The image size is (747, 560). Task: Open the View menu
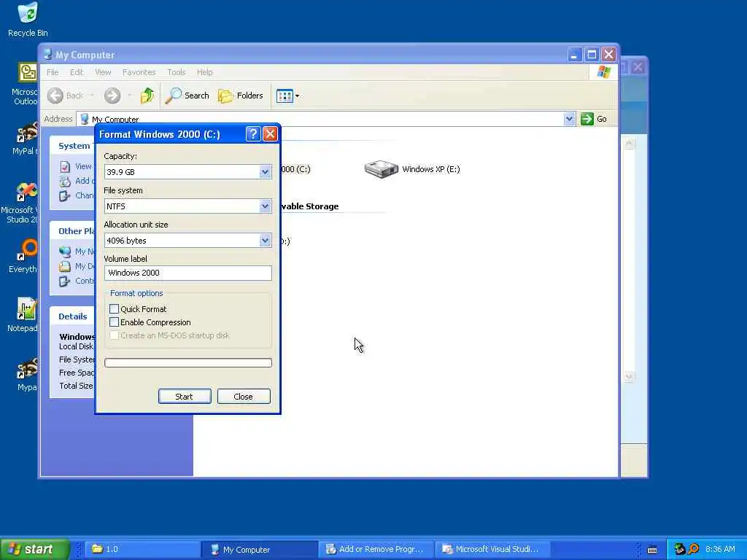[103, 72]
